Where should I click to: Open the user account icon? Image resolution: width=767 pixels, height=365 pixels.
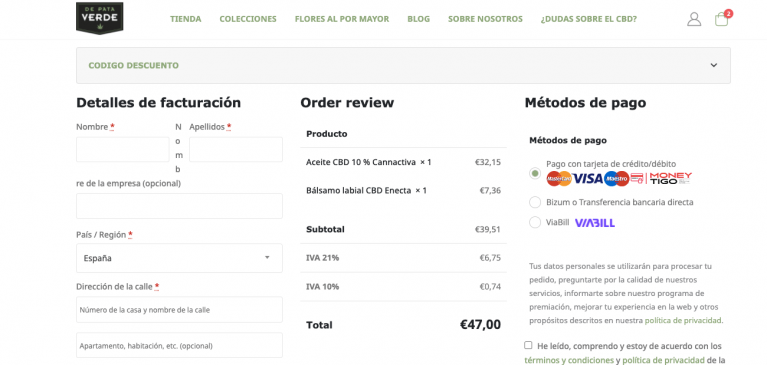click(x=694, y=19)
